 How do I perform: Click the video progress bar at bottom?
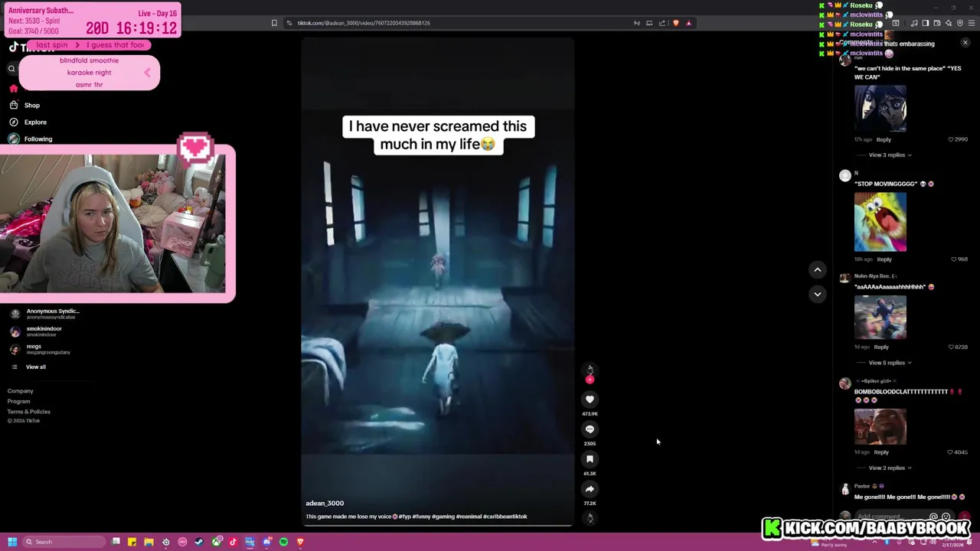click(437, 526)
